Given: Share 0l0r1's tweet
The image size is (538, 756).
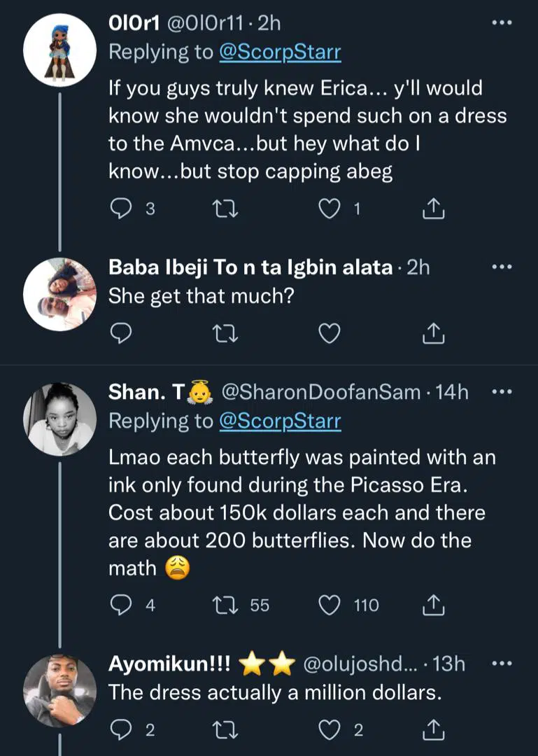Looking at the screenshot, I should 434,209.
